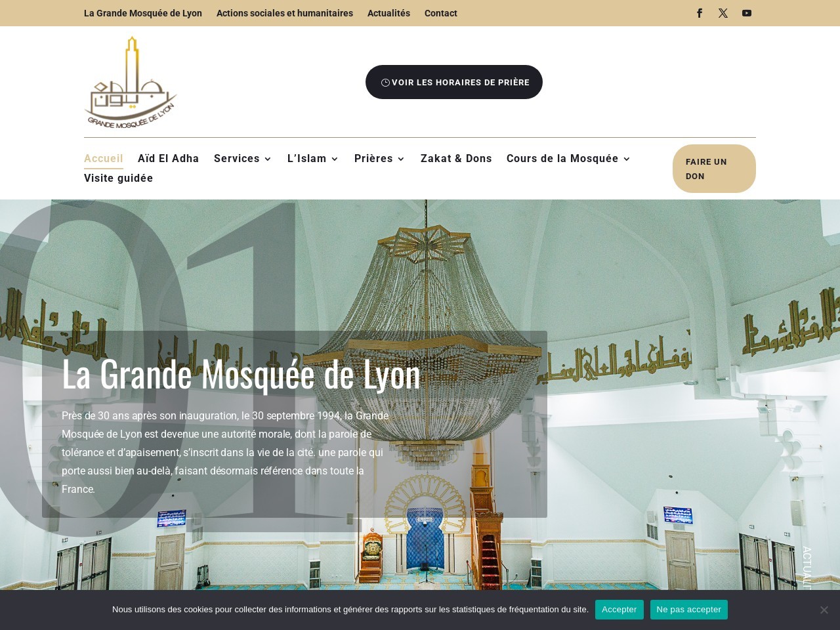Open the Facebook page icon
The height and width of the screenshot is (630, 840).
[x=700, y=13]
